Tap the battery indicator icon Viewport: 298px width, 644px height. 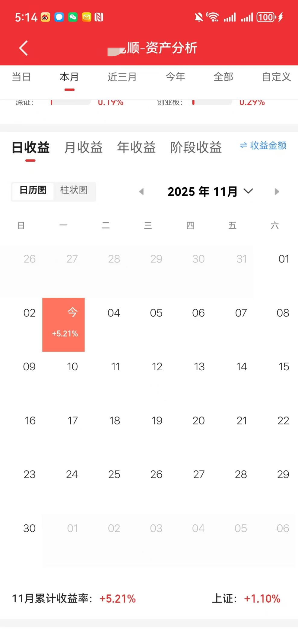(x=266, y=17)
